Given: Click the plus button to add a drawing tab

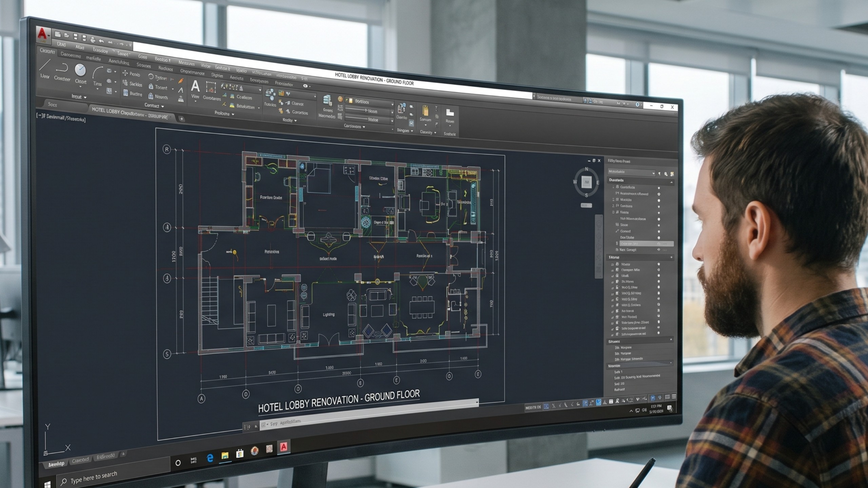Looking at the screenshot, I should coord(181,119).
